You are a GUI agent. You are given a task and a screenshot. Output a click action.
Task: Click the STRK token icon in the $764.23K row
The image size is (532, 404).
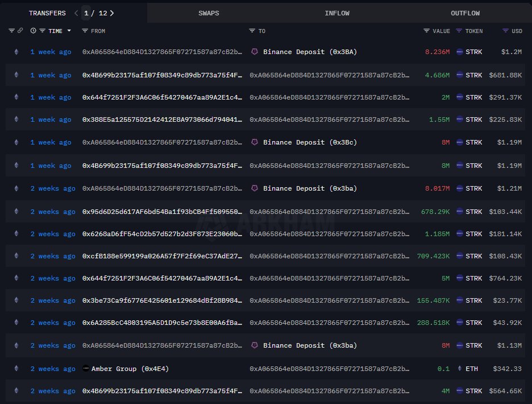459,278
